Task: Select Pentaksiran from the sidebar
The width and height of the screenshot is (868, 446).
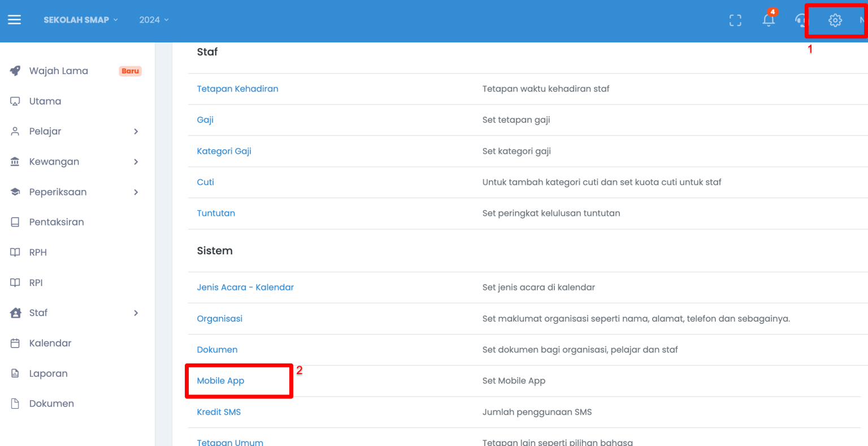Action: 57,222
